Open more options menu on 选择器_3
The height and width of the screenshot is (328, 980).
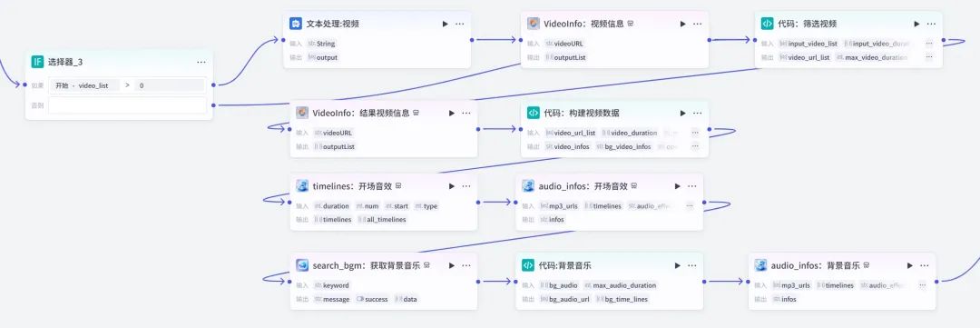pyautogui.click(x=201, y=62)
